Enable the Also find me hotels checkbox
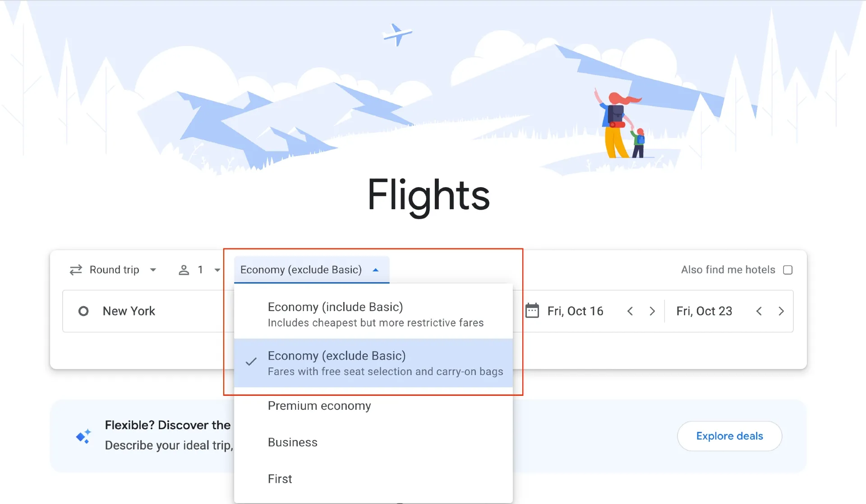 coord(788,270)
